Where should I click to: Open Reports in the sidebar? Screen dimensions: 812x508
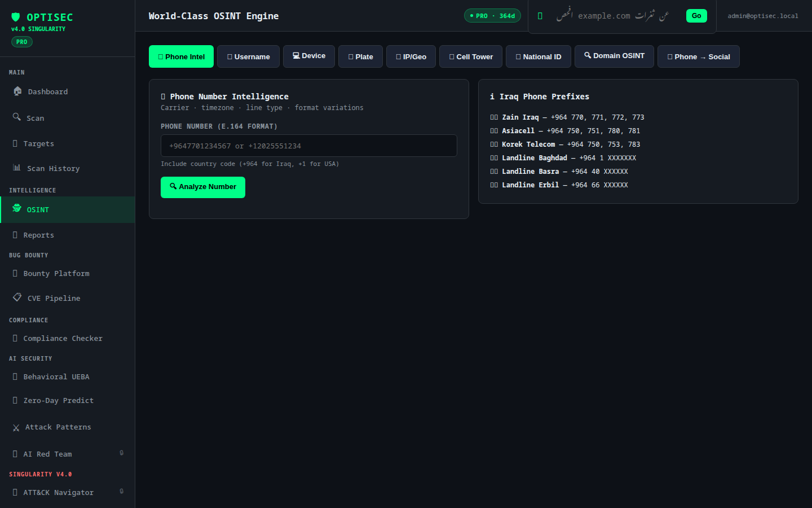[x=68, y=235]
